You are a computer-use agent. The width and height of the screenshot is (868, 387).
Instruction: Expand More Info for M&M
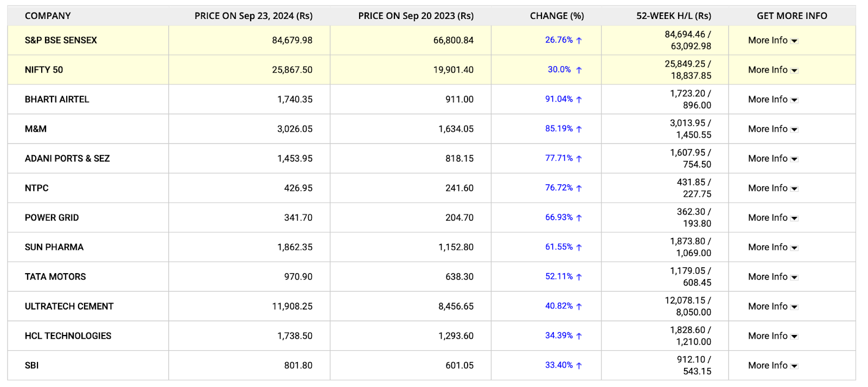(773, 129)
